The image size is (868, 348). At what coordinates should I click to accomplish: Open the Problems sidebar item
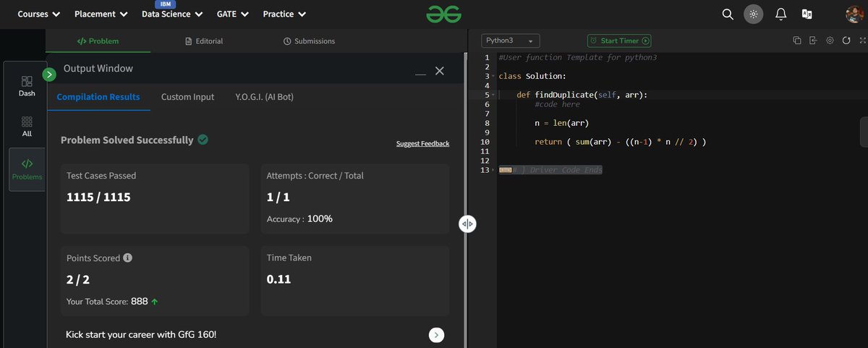27,169
